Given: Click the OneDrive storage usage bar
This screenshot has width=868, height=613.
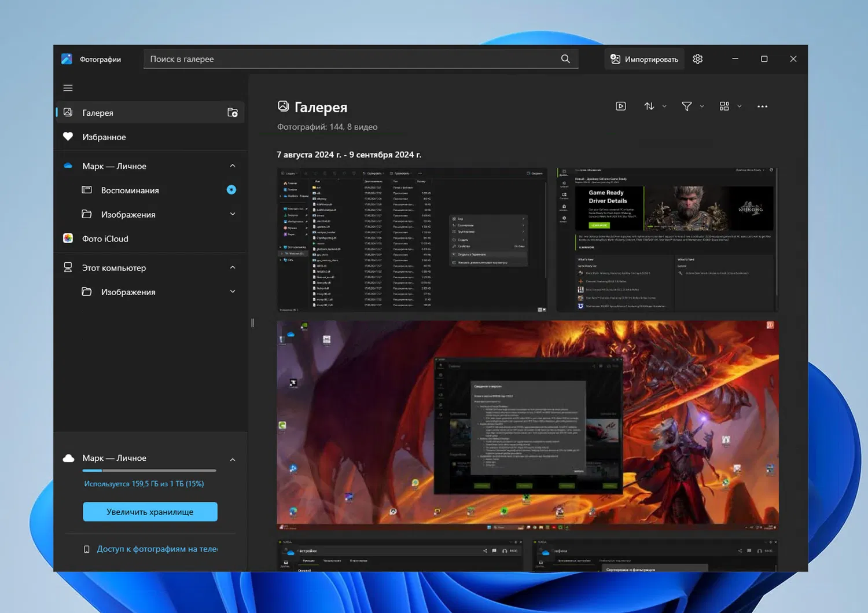Looking at the screenshot, I should [x=150, y=471].
